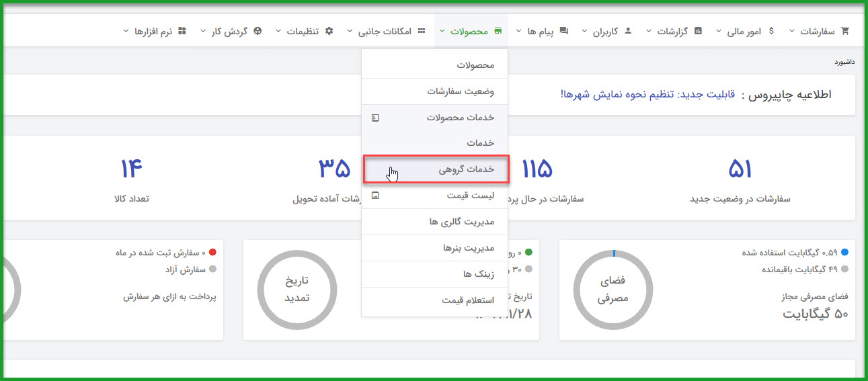Click the store icon beside محصولات
868x381 pixels.
(x=498, y=31)
